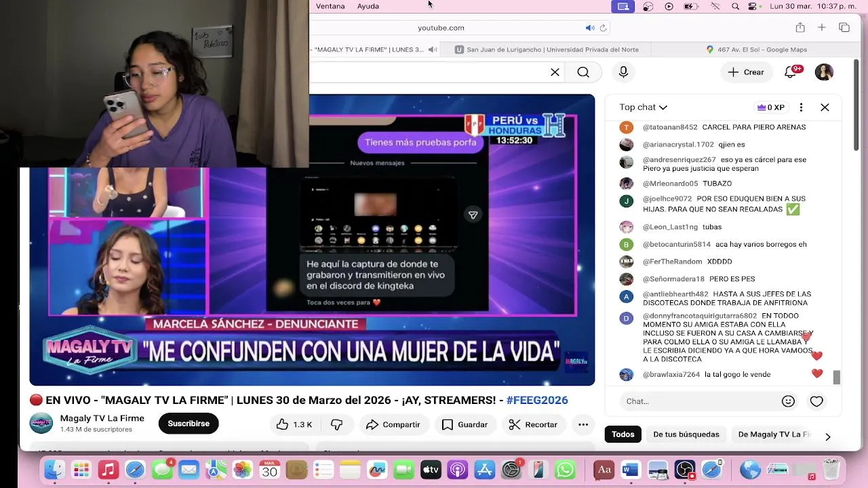Open battery status in menu bar
This screenshot has width=868, height=488.
click(691, 6)
